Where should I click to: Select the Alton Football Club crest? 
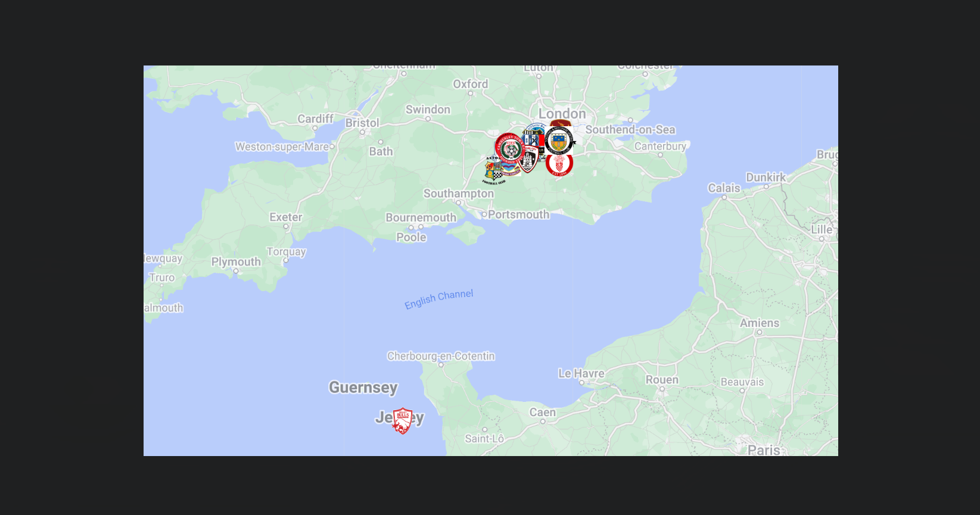point(493,171)
